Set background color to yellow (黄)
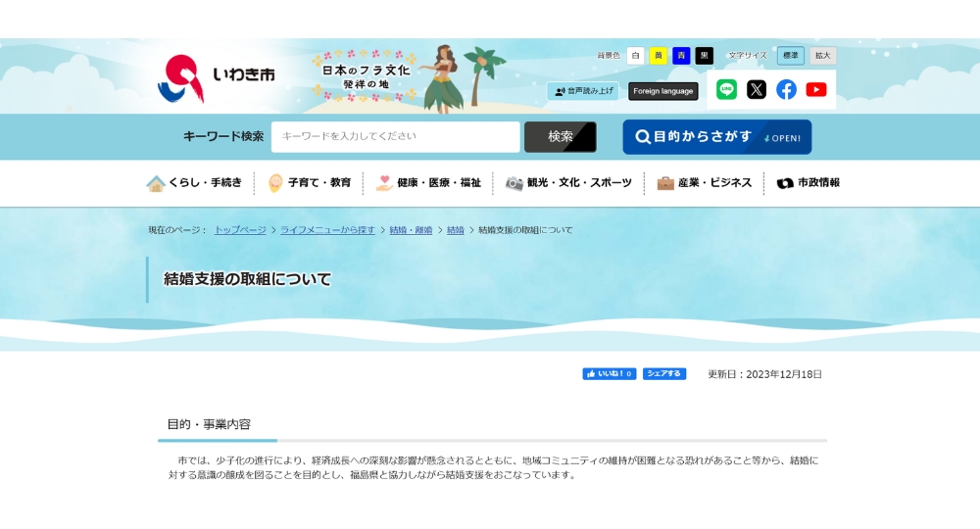 (x=659, y=56)
